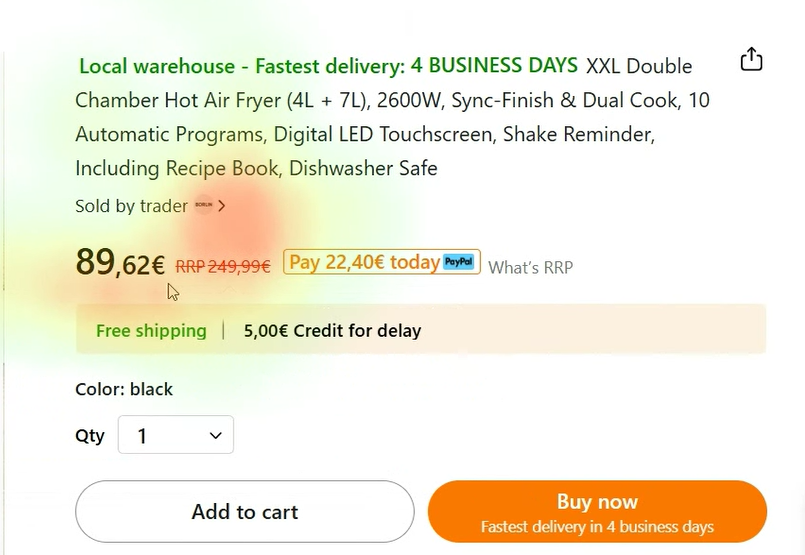Open the What's RRP link
The image size is (805, 555).
tap(530, 267)
